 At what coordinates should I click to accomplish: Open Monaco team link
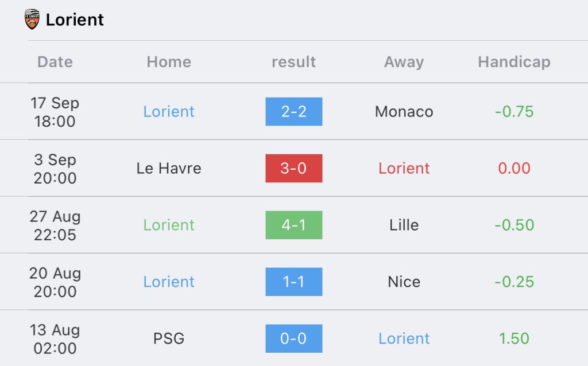click(404, 112)
